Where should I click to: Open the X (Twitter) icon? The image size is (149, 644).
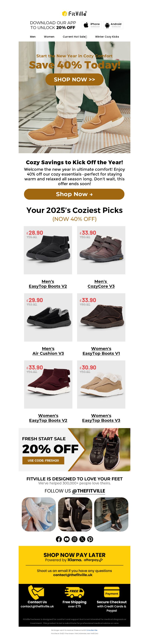click(x=82, y=539)
